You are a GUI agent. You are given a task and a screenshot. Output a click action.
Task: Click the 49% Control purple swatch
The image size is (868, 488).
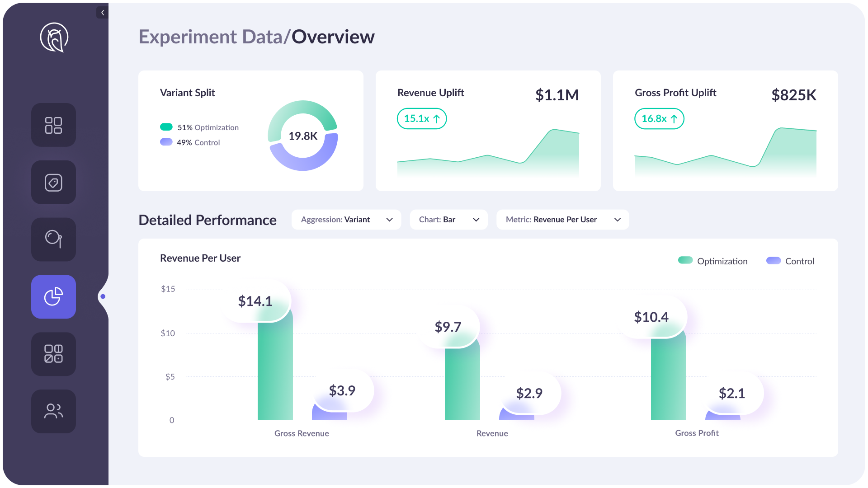[x=166, y=142]
